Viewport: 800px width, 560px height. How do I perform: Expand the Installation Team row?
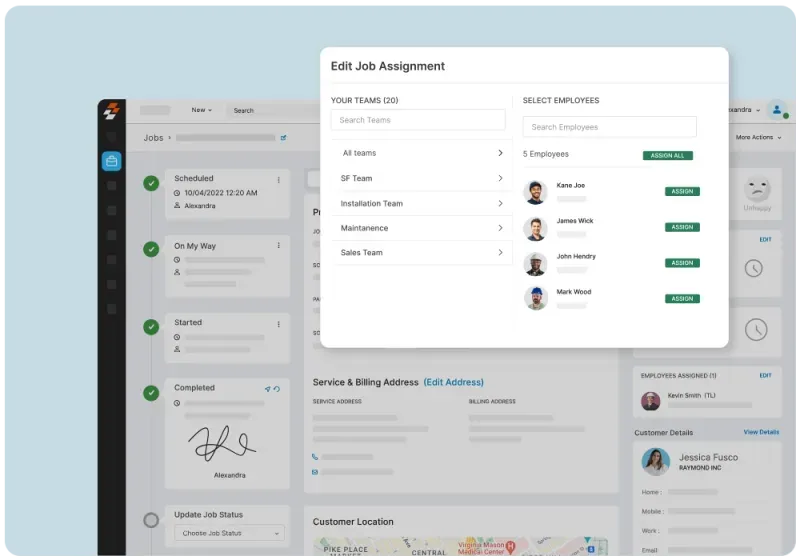(x=422, y=203)
